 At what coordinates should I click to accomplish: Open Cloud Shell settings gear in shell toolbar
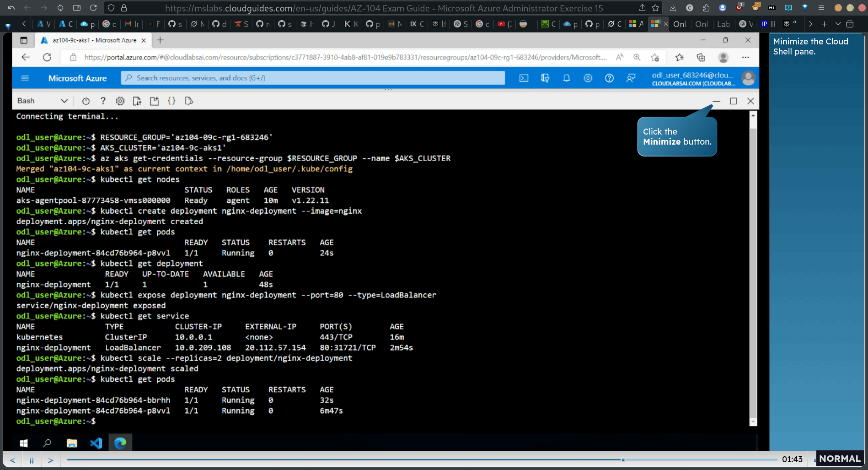[x=120, y=101]
